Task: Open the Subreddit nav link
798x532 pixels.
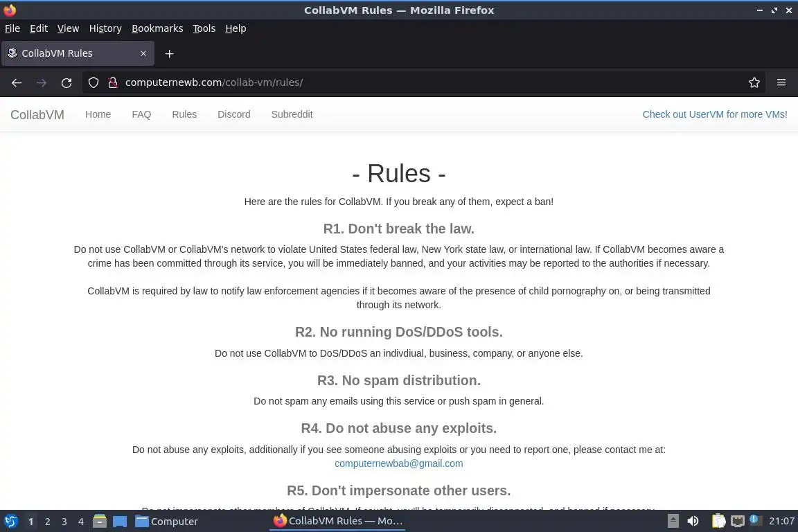Action: click(292, 114)
